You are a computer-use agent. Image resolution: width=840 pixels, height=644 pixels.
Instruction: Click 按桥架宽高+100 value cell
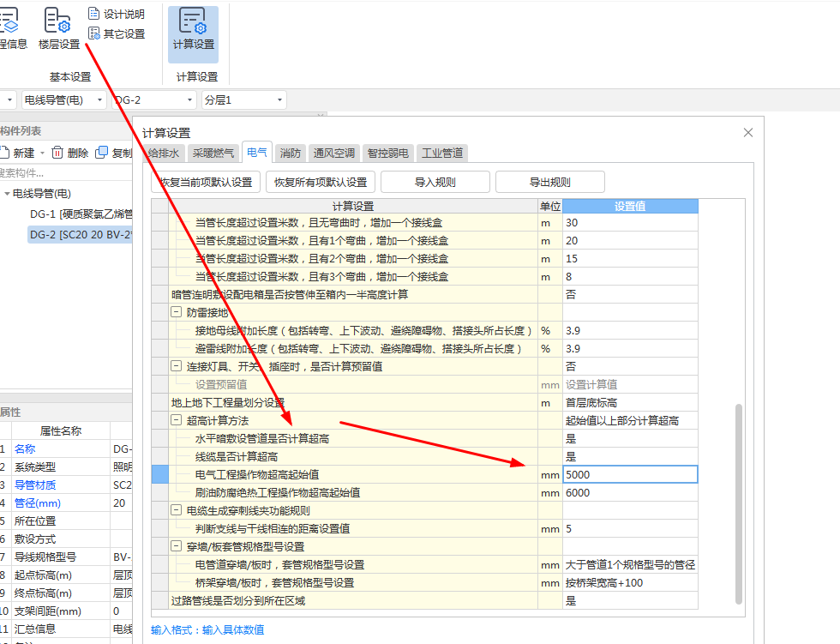tap(630, 583)
